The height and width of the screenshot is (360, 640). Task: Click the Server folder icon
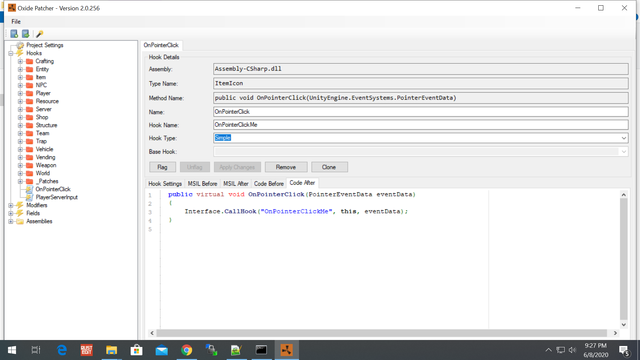point(29,109)
